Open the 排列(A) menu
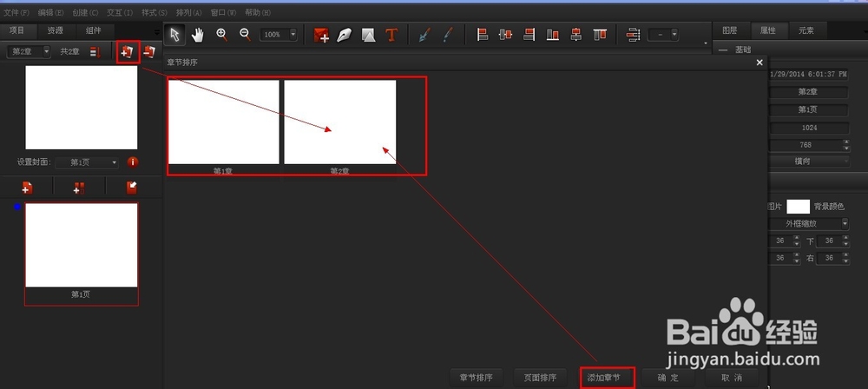Image resolution: width=868 pixels, height=389 pixels. click(188, 12)
